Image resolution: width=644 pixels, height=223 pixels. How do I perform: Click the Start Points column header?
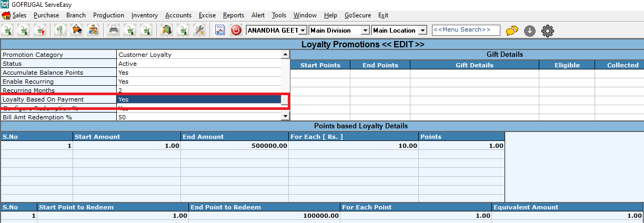click(x=320, y=65)
